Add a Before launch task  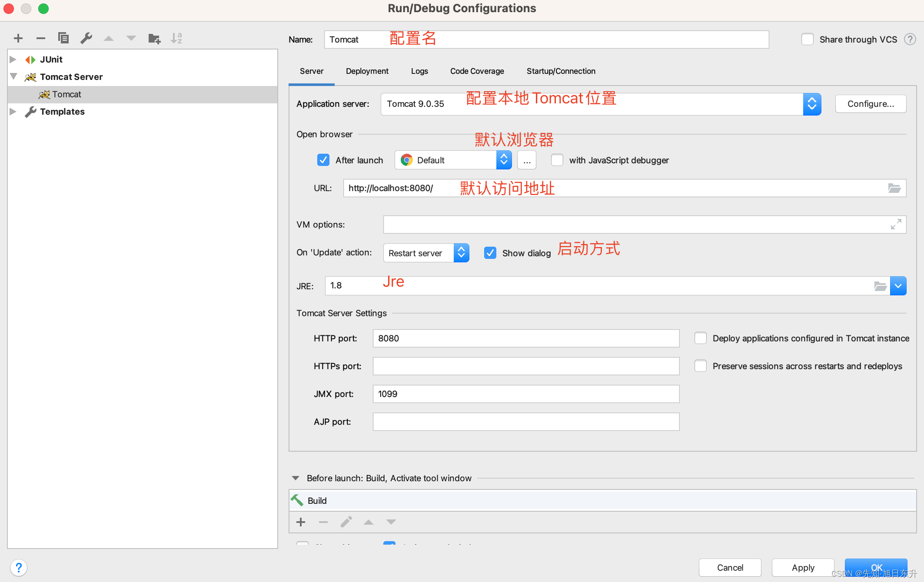pyautogui.click(x=301, y=522)
